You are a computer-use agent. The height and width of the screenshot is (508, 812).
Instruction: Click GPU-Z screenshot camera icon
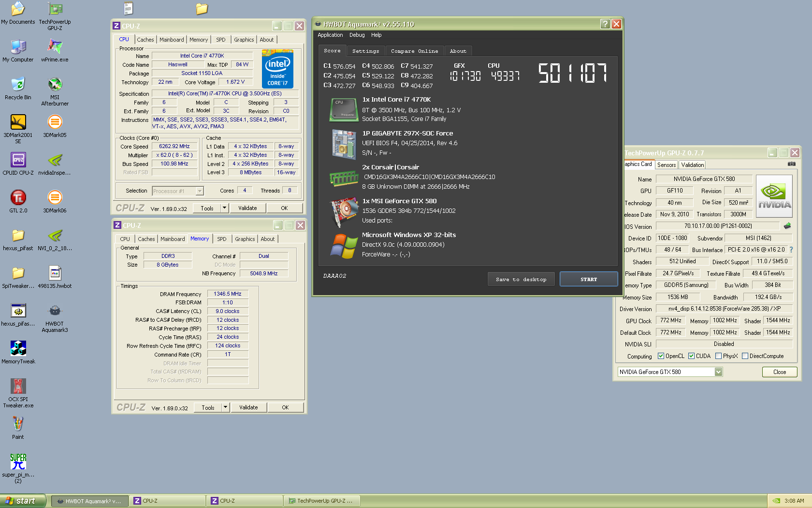[791, 164]
